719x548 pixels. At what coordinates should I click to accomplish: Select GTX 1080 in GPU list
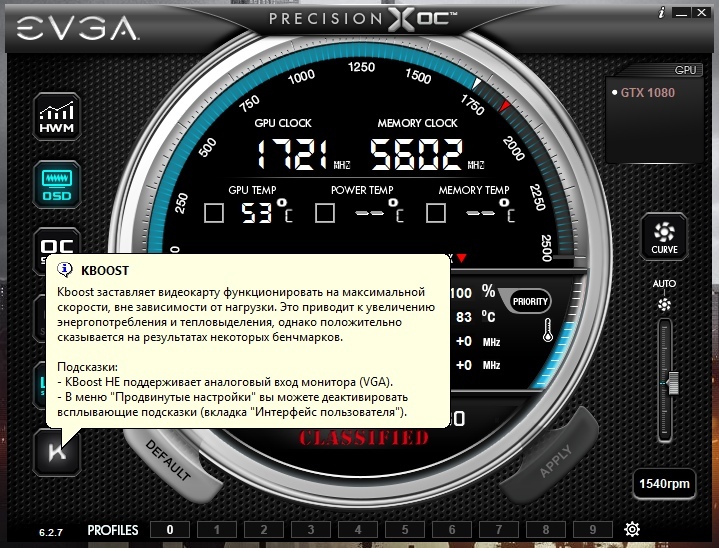(x=647, y=93)
